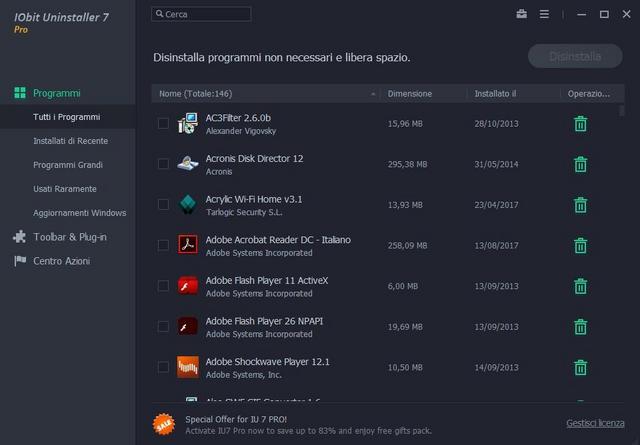Click the trash icon for AC3Filter 2.6.0b
The width and height of the screenshot is (640, 445).
pyautogui.click(x=580, y=124)
